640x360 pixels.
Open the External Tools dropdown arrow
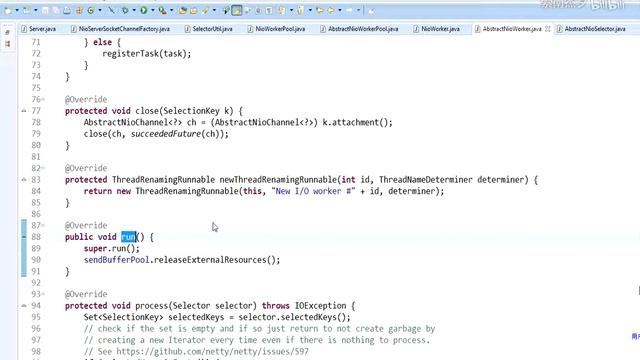click(171, 11)
